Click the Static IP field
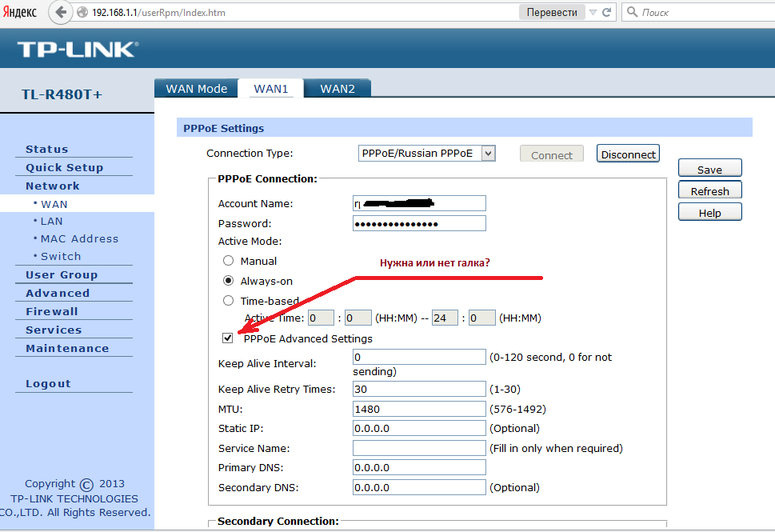The image size is (775, 532). 419,428
